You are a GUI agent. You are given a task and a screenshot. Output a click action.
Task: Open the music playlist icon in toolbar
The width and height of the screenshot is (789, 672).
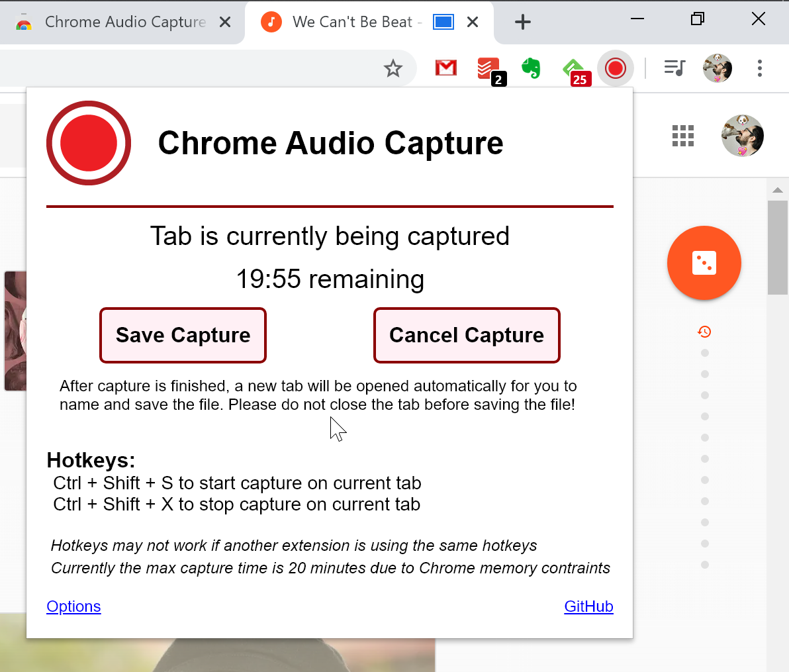pyautogui.click(x=674, y=68)
